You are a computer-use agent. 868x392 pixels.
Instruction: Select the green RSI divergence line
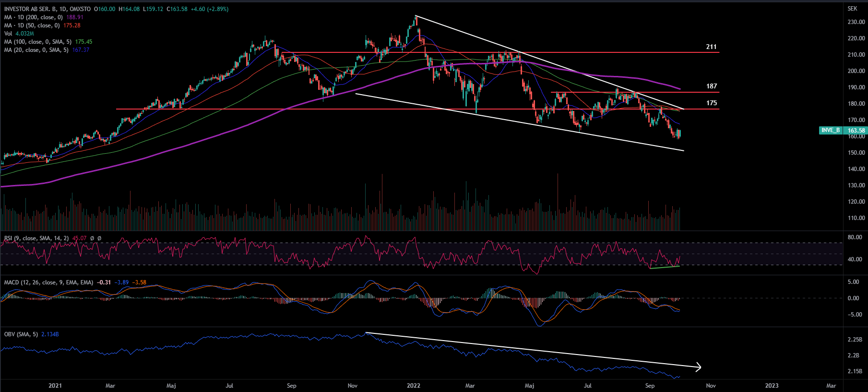[x=665, y=267]
